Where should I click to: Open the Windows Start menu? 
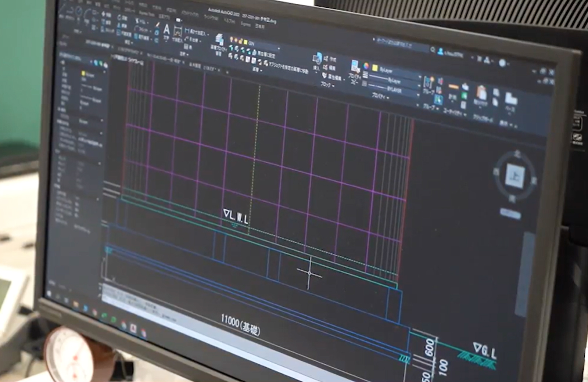point(49,293)
